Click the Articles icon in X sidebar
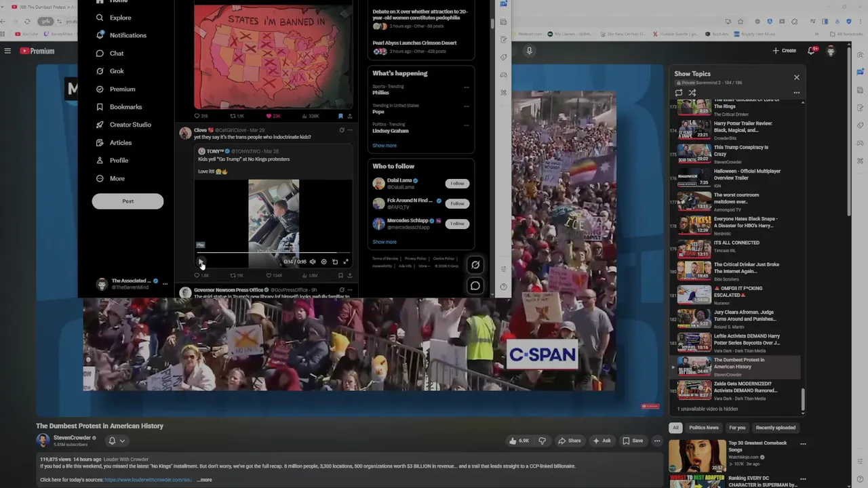The width and height of the screenshot is (868, 488). (100, 143)
